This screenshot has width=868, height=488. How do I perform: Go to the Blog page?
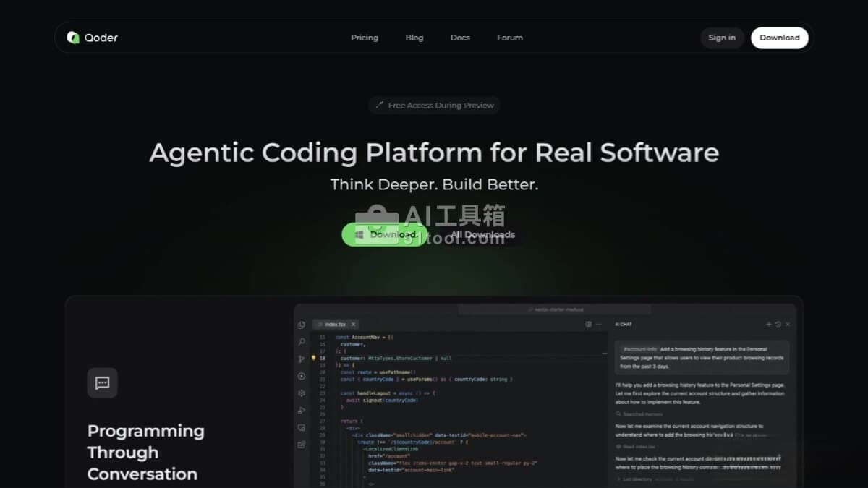[414, 38]
